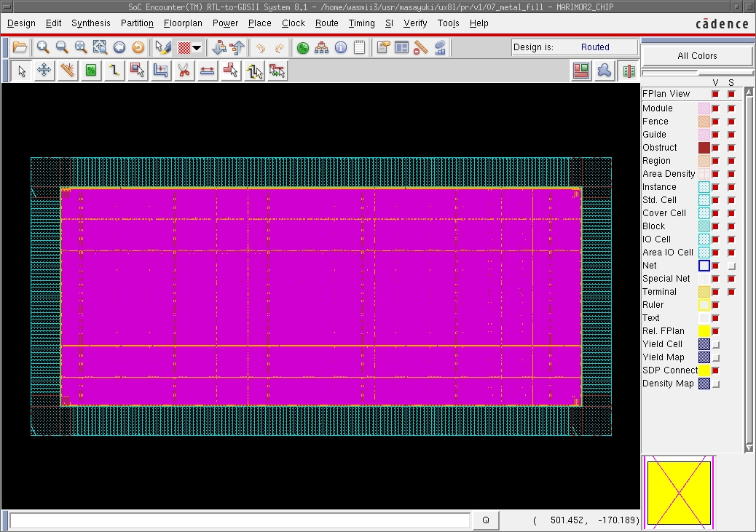
Task: Click the yellow overview thumbnail
Action: tap(679, 493)
